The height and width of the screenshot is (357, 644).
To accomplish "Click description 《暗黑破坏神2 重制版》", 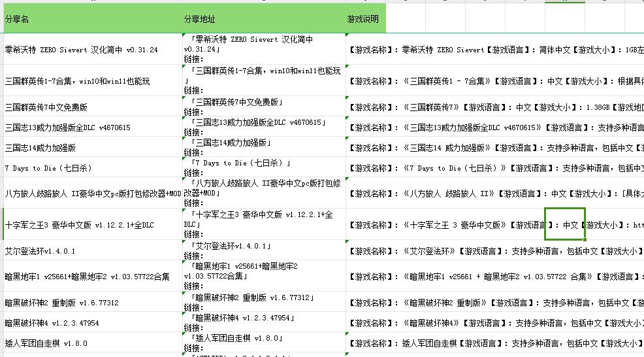I will click(x=495, y=302).
